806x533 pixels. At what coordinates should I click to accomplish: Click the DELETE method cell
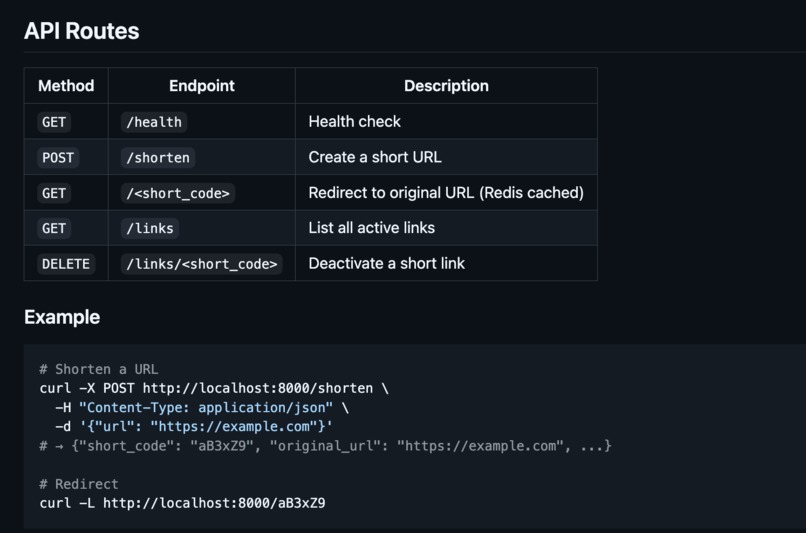(66, 264)
